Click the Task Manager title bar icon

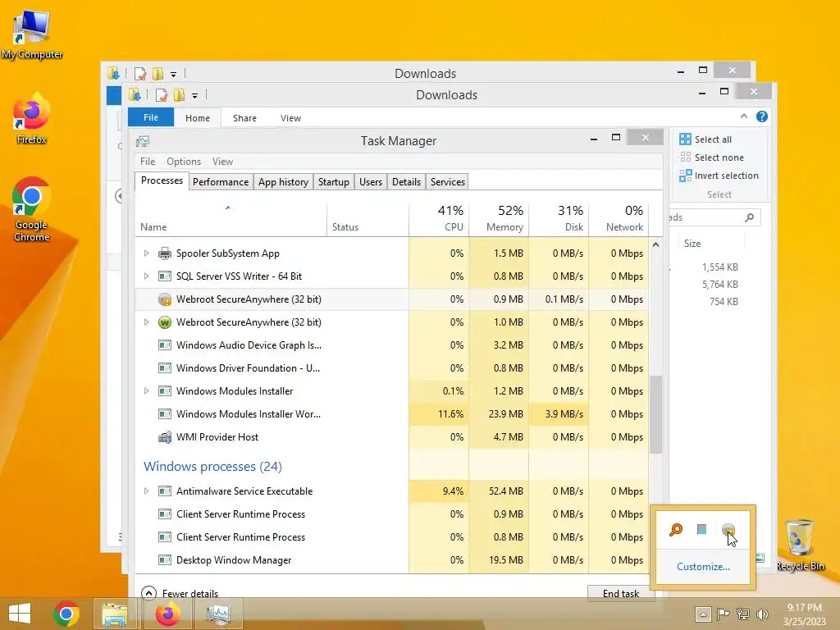[143, 141]
